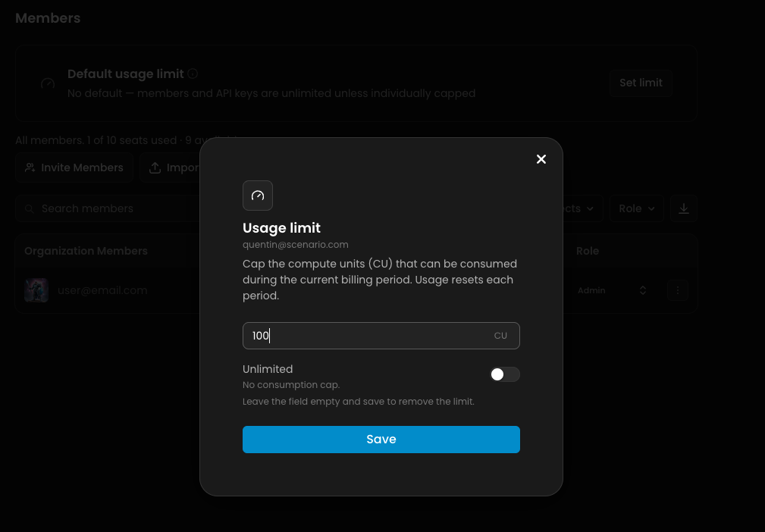
Task: Click the user@email.com avatar thumbnail
Action: pos(36,290)
